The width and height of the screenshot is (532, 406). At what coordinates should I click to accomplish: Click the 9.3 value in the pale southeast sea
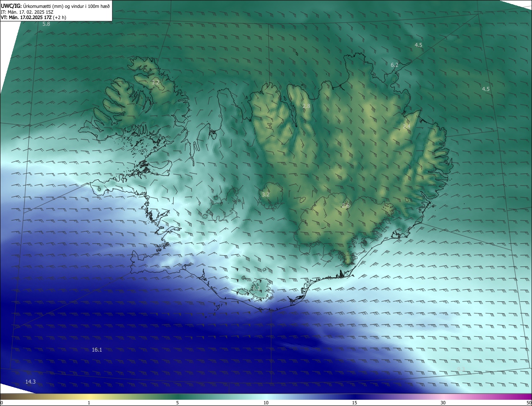pyautogui.click(x=461, y=369)
